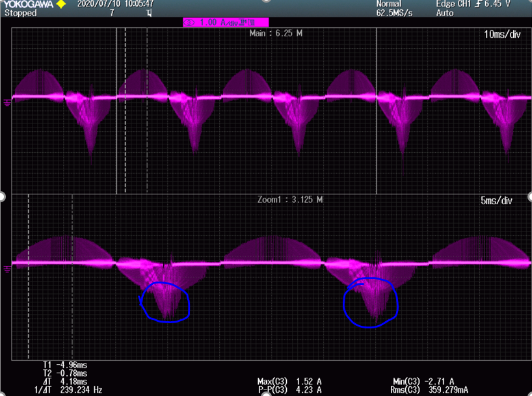Image resolution: width=532 pixels, height=396 pixels.
Task: Select the first dashed cursor in the main window
Action: coord(126,111)
